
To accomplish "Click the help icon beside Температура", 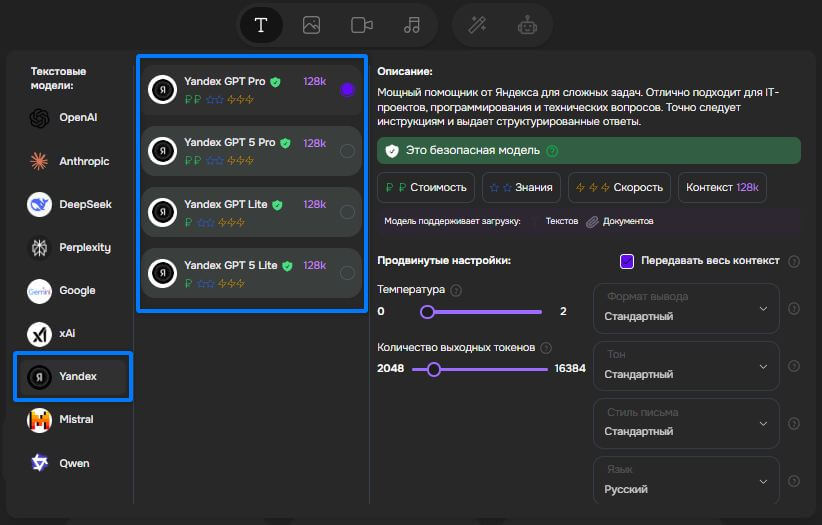I will (x=456, y=290).
